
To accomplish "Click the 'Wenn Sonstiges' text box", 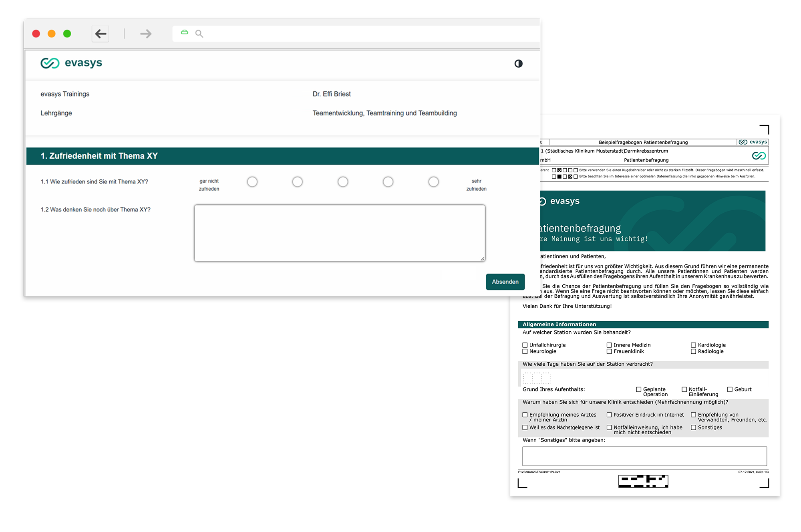I will click(644, 456).
